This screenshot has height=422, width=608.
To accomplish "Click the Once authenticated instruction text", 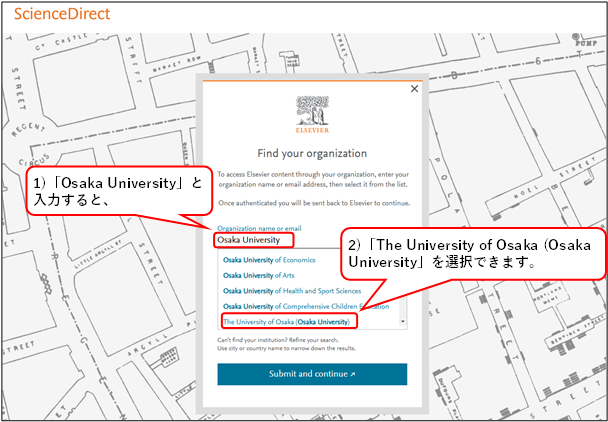I will pos(310,203).
